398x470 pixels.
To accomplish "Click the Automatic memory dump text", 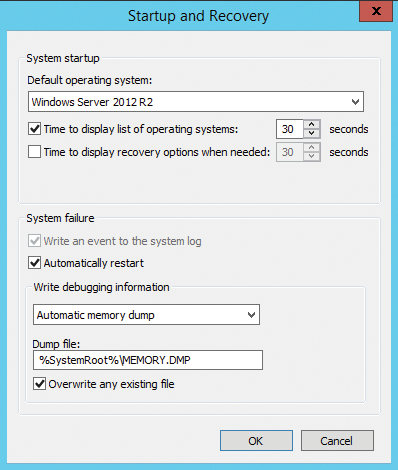I will tap(96, 315).
